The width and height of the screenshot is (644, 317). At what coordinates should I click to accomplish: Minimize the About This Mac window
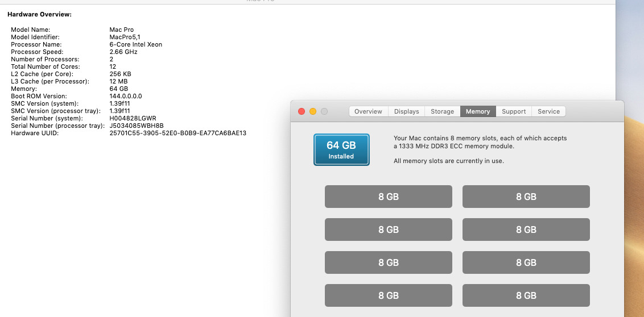tap(313, 111)
